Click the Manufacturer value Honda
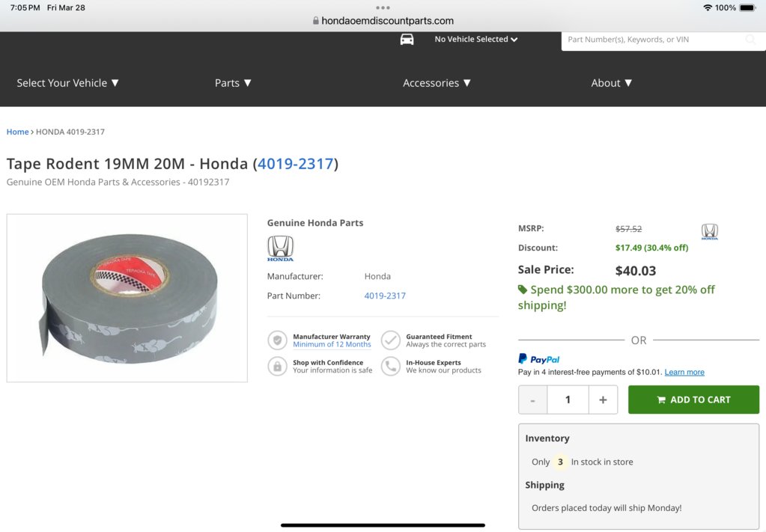 [x=377, y=276]
